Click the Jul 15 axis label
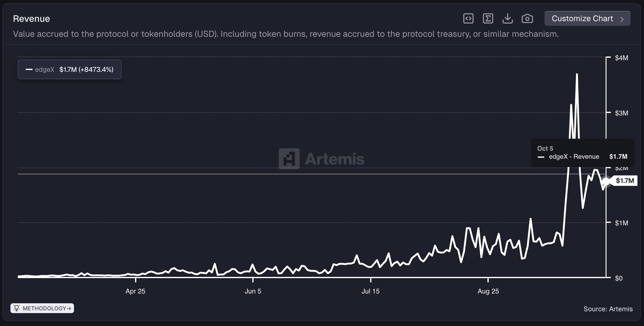Viewport: 644px width, 326px height. click(x=370, y=291)
